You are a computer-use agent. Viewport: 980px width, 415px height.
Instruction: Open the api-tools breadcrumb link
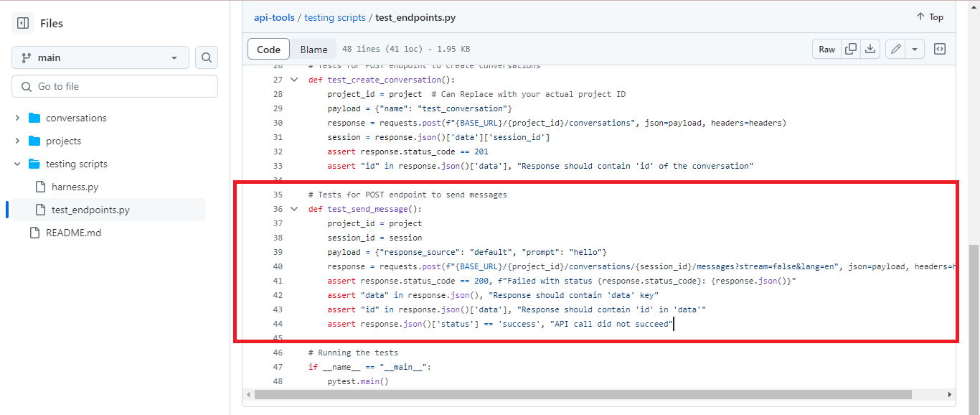(x=274, y=17)
